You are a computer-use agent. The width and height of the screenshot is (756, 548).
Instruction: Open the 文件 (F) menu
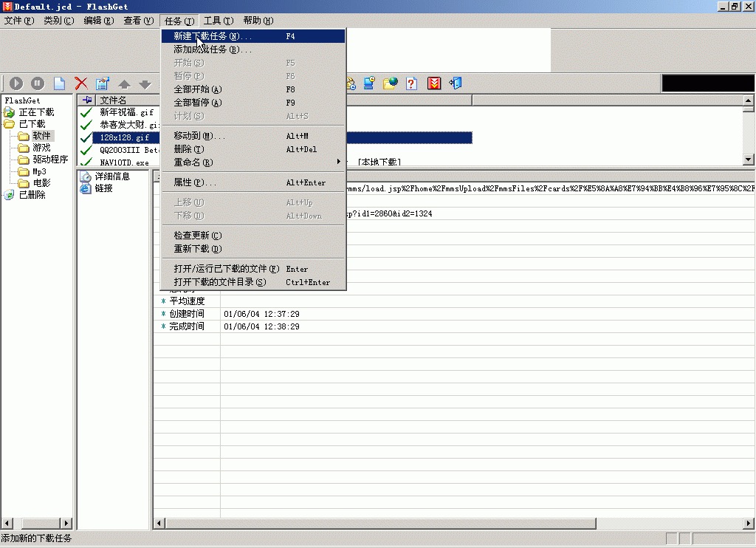[19, 21]
